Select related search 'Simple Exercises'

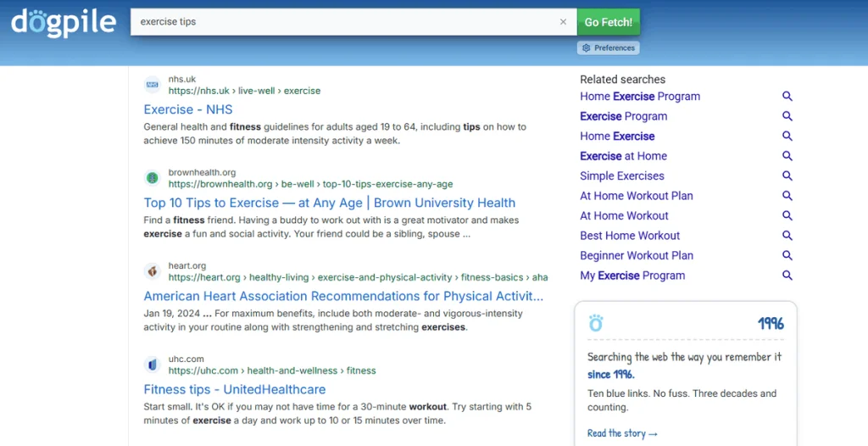[x=622, y=176]
